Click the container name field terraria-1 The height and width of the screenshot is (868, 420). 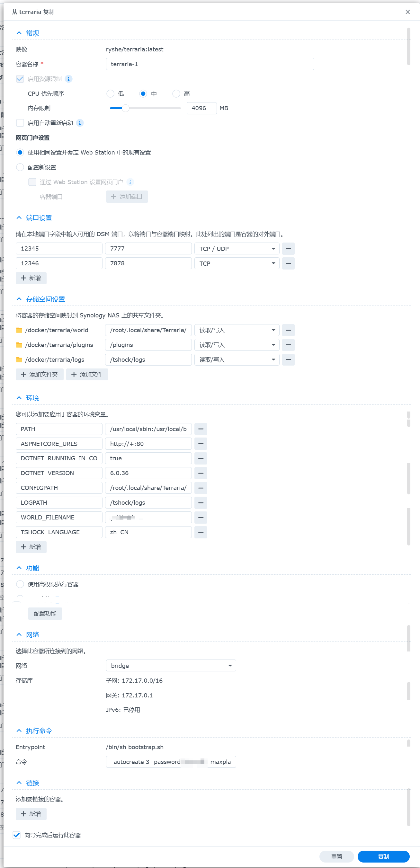coord(210,64)
